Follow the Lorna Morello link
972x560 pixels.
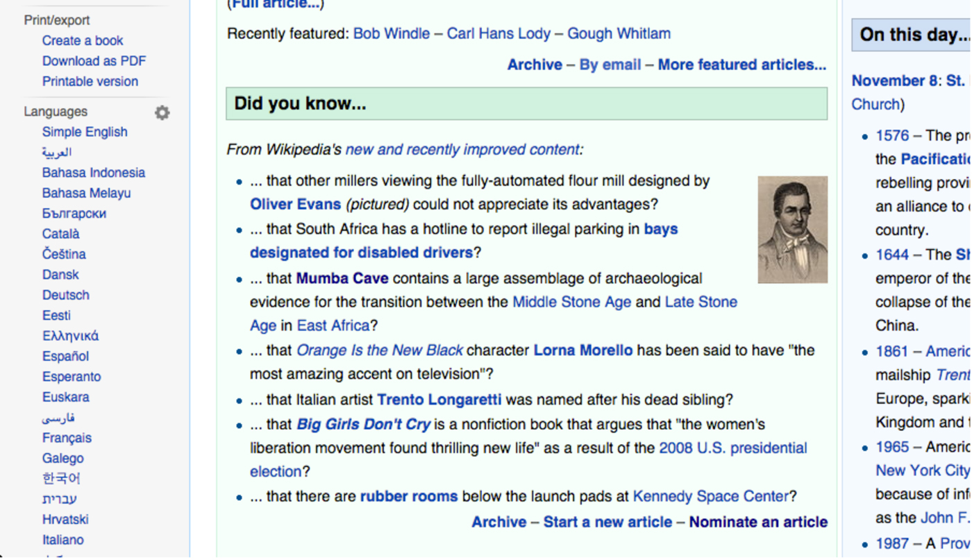click(x=583, y=350)
